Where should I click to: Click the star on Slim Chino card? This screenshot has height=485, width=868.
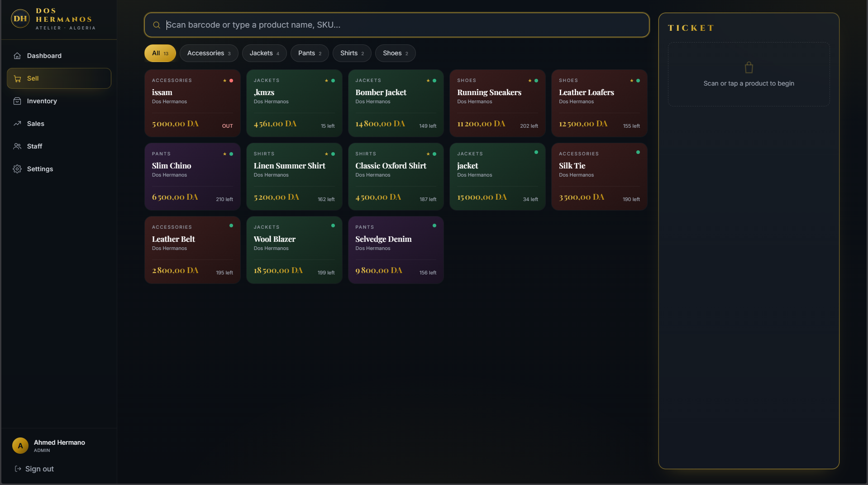[x=224, y=154]
